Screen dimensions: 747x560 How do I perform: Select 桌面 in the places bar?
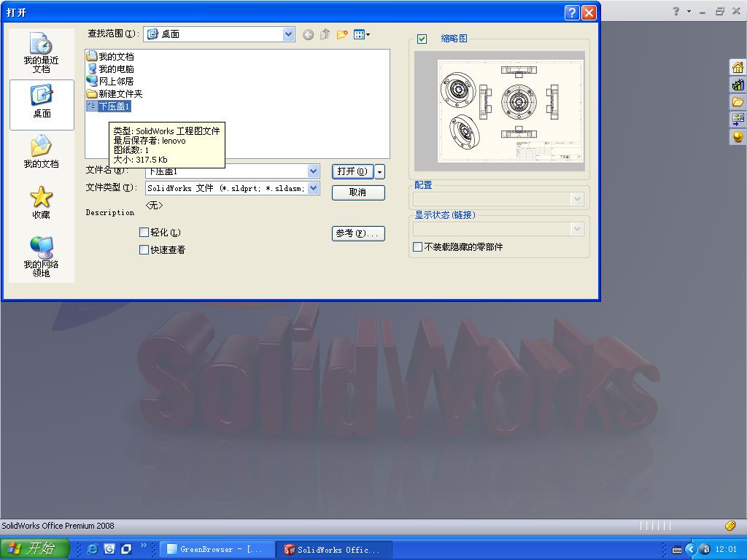(x=42, y=104)
